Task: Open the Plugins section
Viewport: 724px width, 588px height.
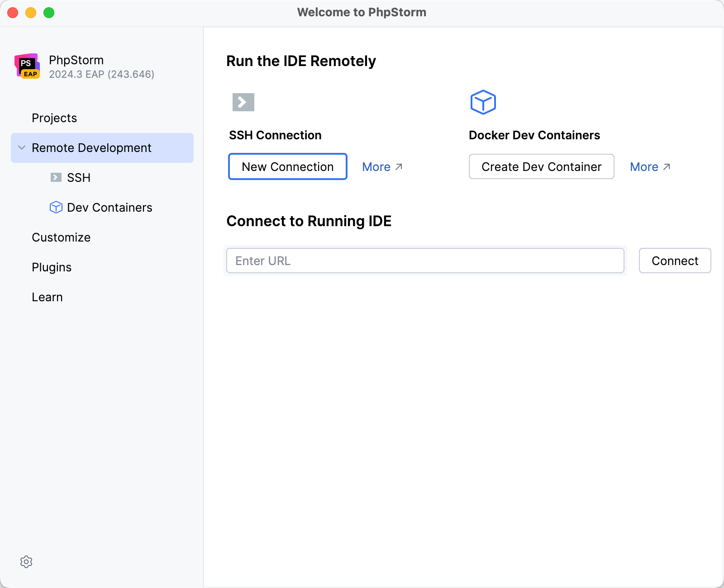Action: [52, 267]
